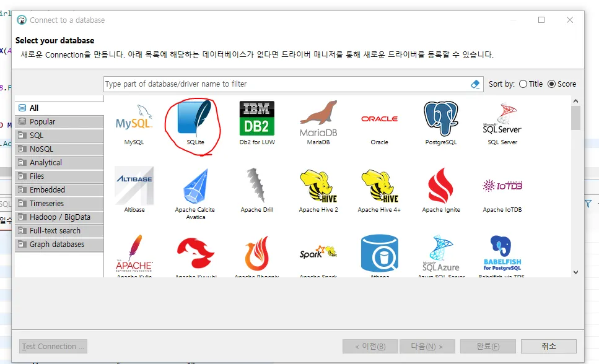Switch to the NoSQL category
This screenshot has height=364, width=599.
coord(59,149)
